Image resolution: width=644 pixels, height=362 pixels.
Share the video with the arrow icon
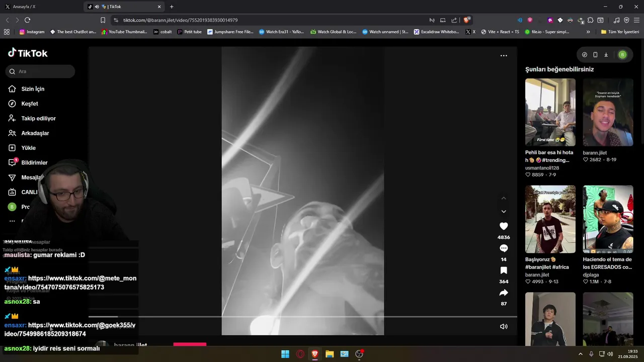click(504, 293)
